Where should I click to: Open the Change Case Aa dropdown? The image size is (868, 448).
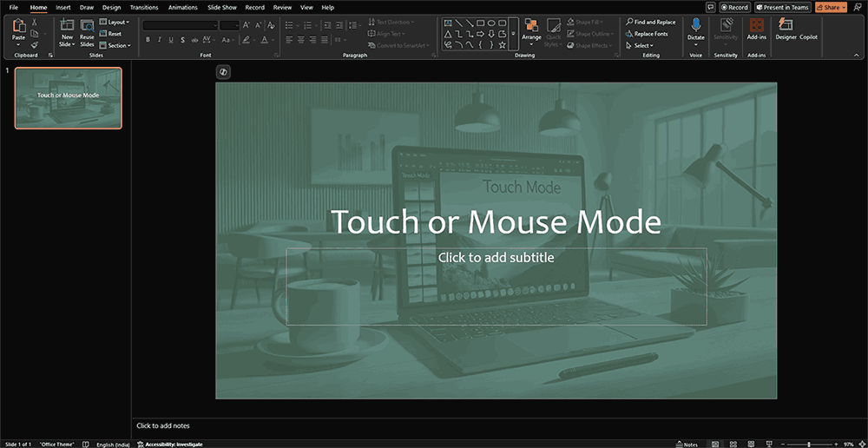[227, 40]
